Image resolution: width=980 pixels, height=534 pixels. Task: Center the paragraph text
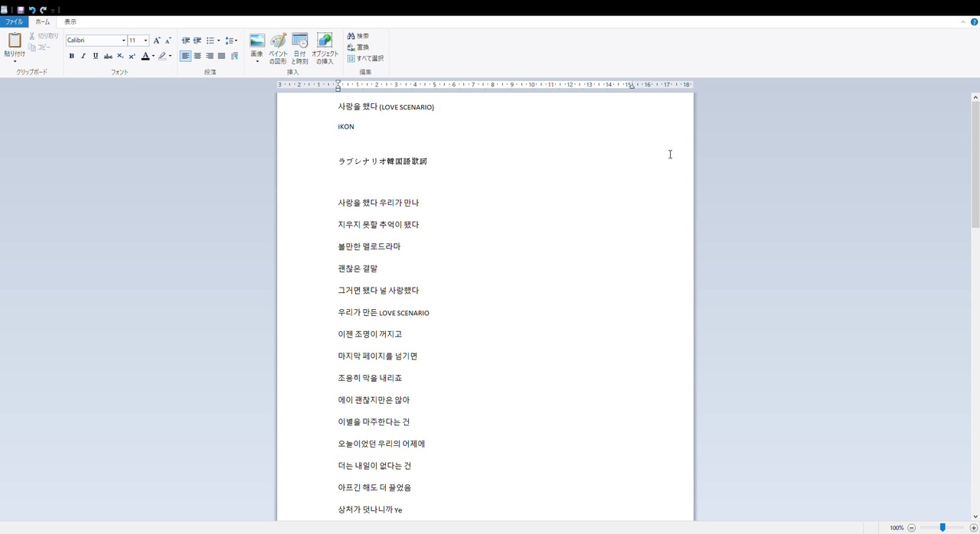coord(198,56)
